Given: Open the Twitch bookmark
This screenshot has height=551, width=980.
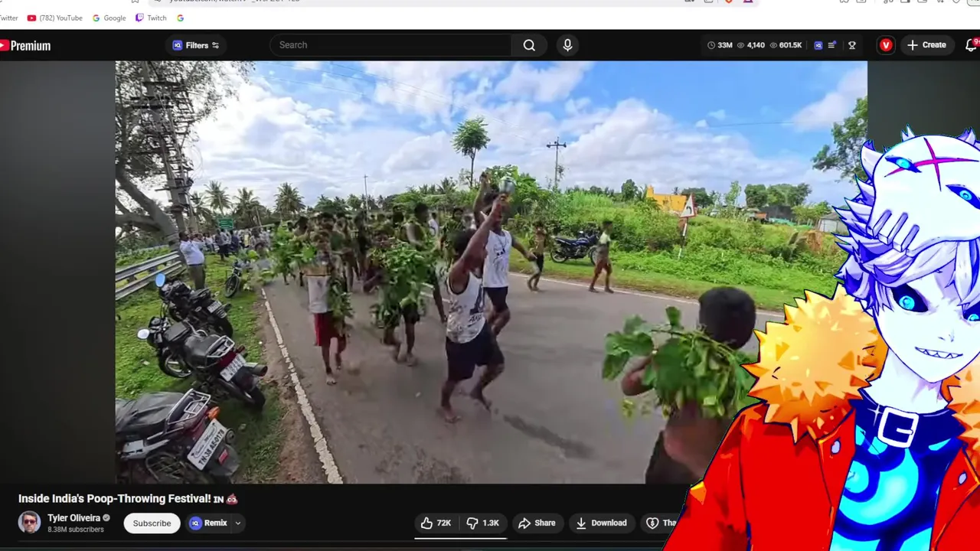Looking at the screenshot, I should [x=151, y=18].
